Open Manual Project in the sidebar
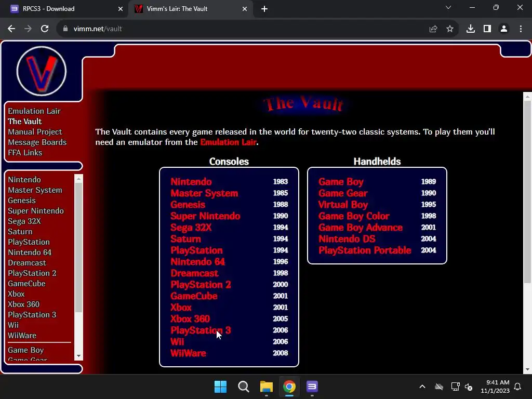The height and width of the screenshot is (399, 532). (35, 131)
